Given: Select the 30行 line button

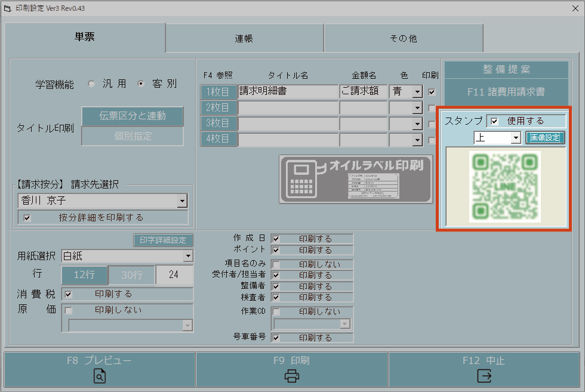Looking at the screenshot, I should tap(132, 275).
